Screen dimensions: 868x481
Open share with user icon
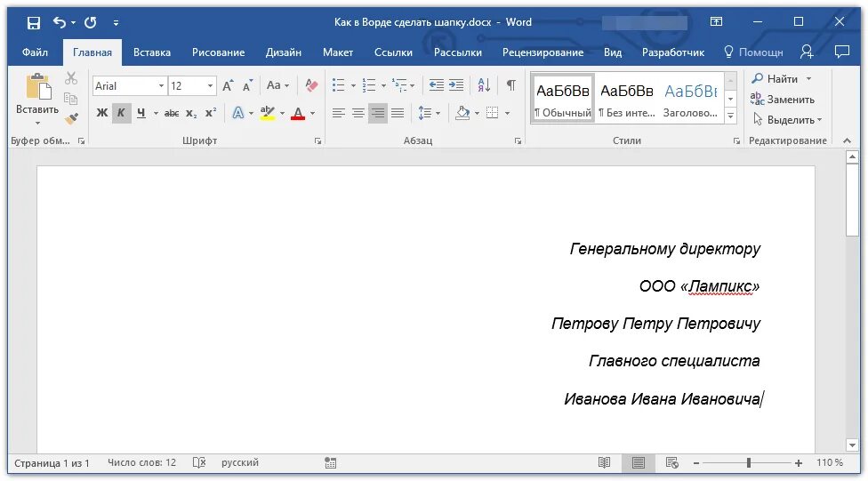[807, 52]
